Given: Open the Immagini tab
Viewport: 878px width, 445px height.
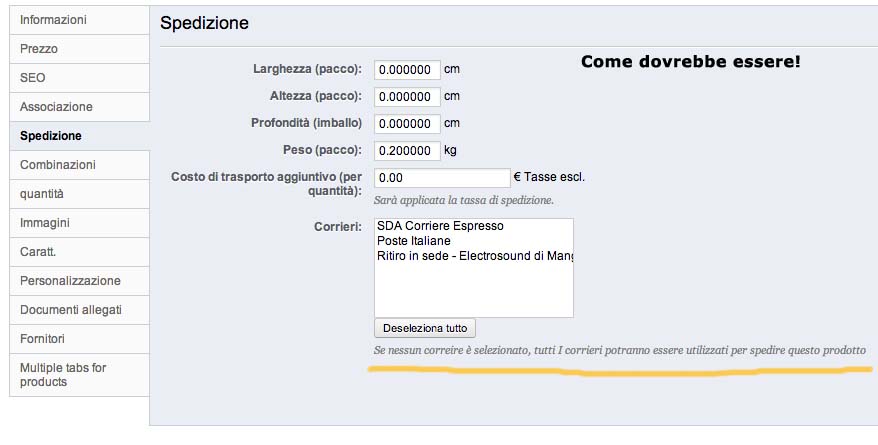Looking at the screenshot, I should click(45, 222).
